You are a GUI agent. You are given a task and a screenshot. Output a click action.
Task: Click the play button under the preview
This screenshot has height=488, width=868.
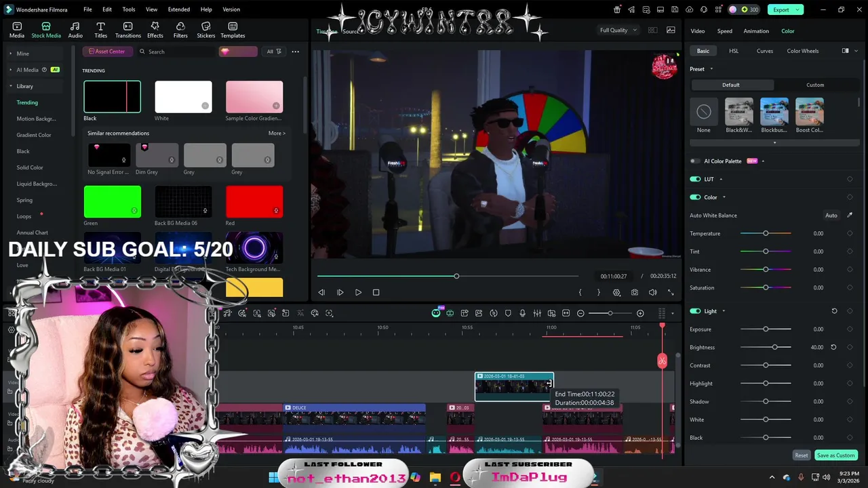[x=358, y=292]
